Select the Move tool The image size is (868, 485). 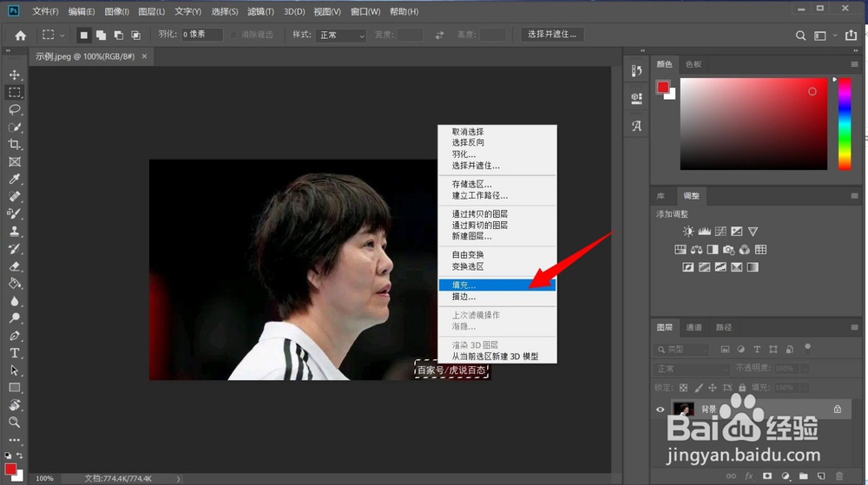coord(15,75)
